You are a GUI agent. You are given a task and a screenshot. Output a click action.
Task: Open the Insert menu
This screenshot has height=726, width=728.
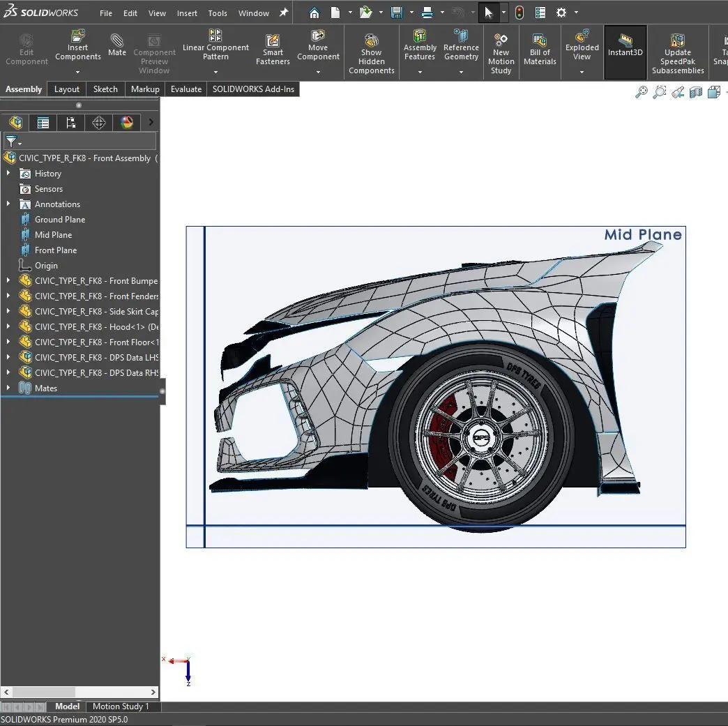[187, 13]
